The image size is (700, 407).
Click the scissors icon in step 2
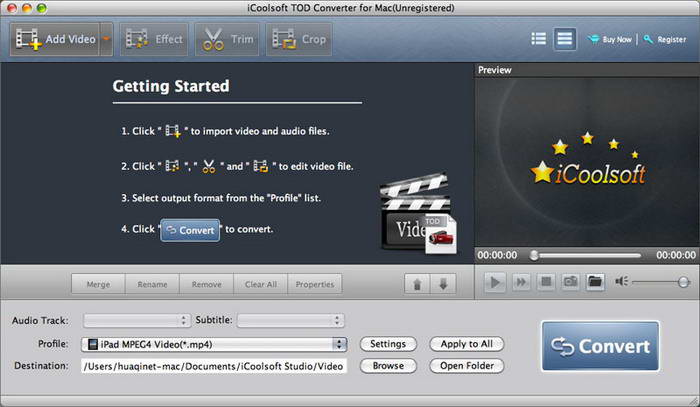(208, 166)
